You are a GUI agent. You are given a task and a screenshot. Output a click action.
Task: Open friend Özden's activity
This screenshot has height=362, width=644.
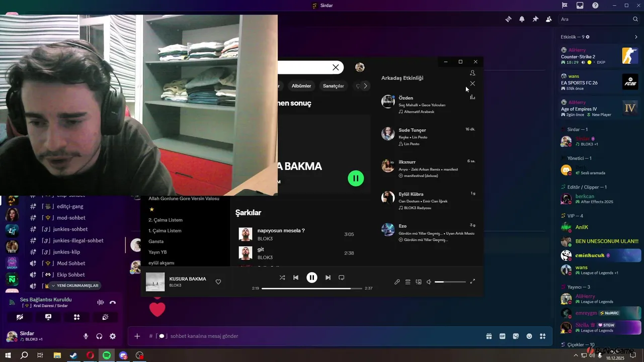pos(428,105)
